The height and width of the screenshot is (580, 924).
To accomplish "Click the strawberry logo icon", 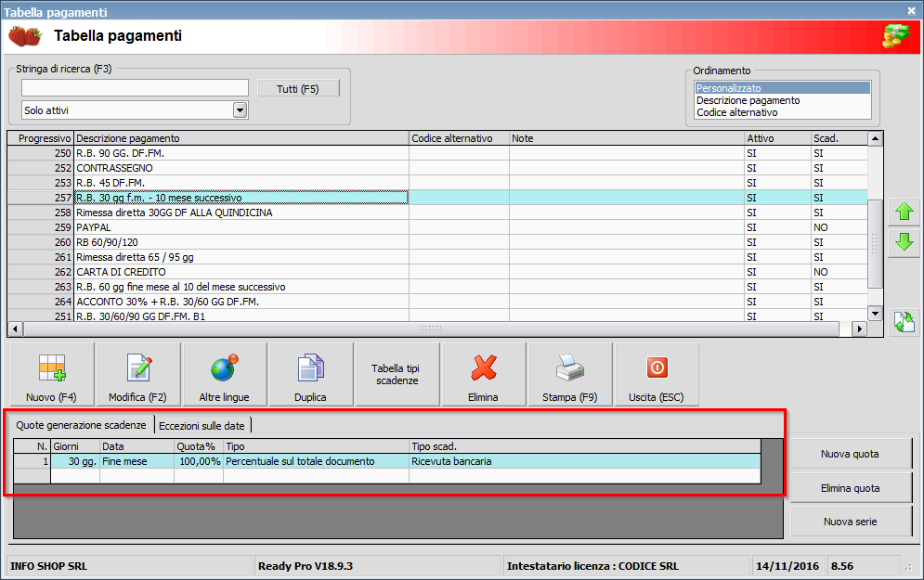I will pyautogui.click(x=25, y=36).
